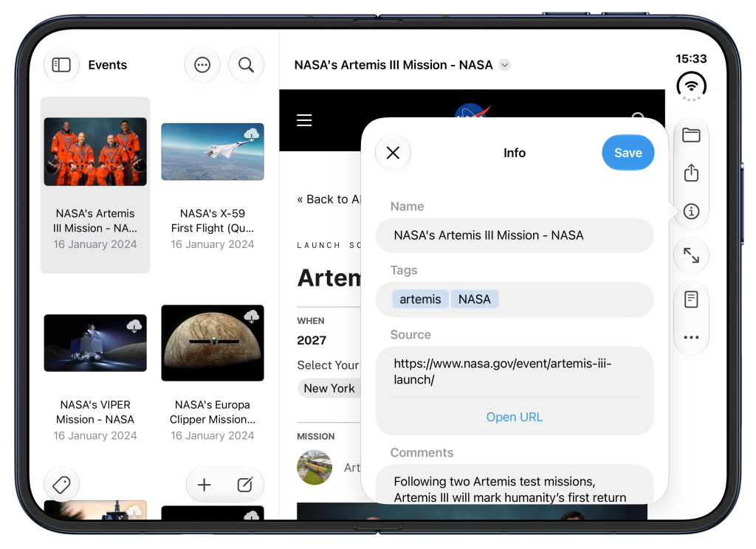Screen dimensions: 756x549
Task: Select the artemis tag
Action: [420, 300]
